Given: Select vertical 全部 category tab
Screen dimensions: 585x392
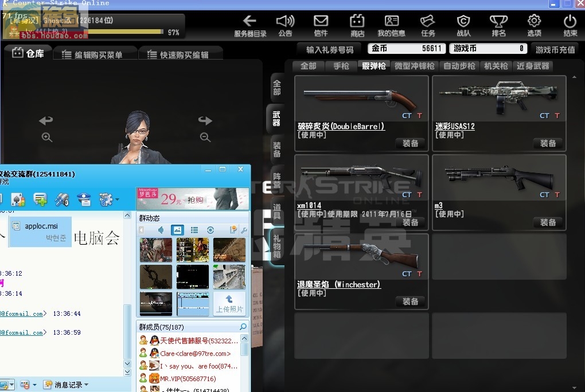Looking at the screenshot, I should pos(276,88).
